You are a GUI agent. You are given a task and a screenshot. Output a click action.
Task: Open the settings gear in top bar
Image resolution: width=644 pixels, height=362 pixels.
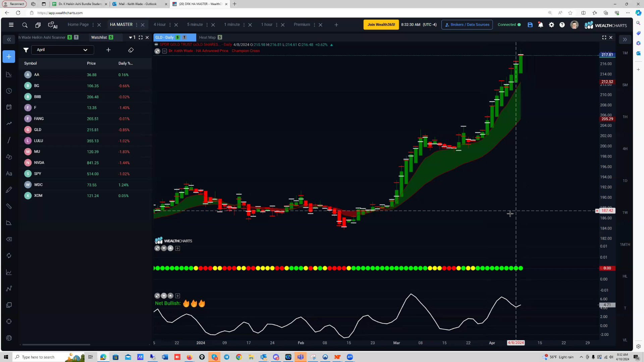coord(551,25)
